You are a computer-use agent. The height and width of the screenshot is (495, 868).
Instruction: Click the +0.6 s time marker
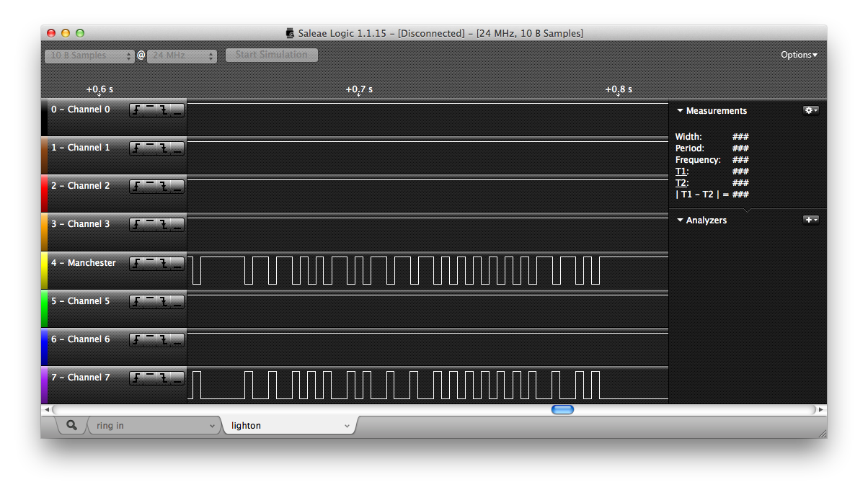click(99, 90)
